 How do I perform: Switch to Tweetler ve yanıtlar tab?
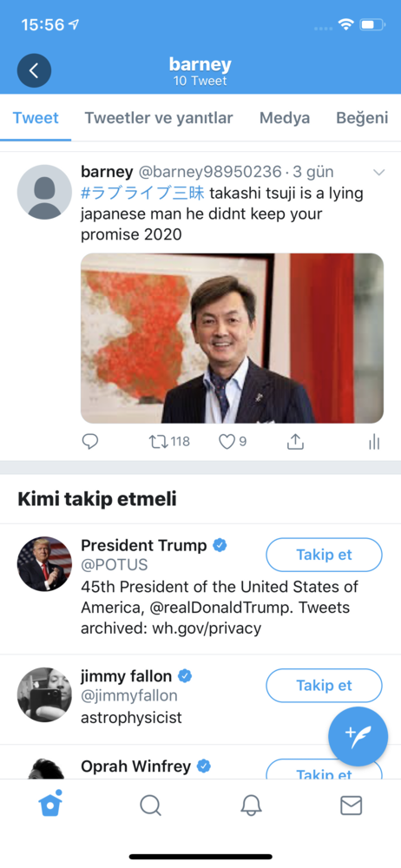pos(159,118)
